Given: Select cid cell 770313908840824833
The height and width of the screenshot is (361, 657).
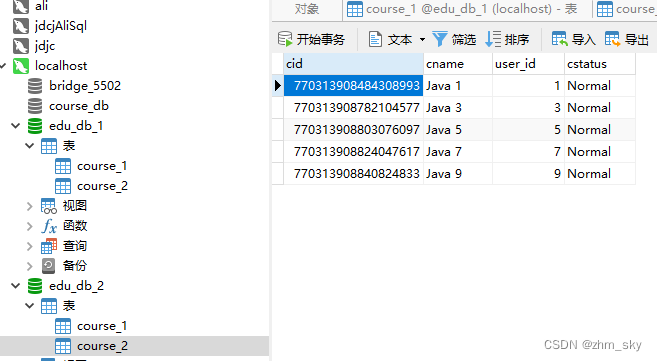Looking at the screenshot, I should point(353,173).
